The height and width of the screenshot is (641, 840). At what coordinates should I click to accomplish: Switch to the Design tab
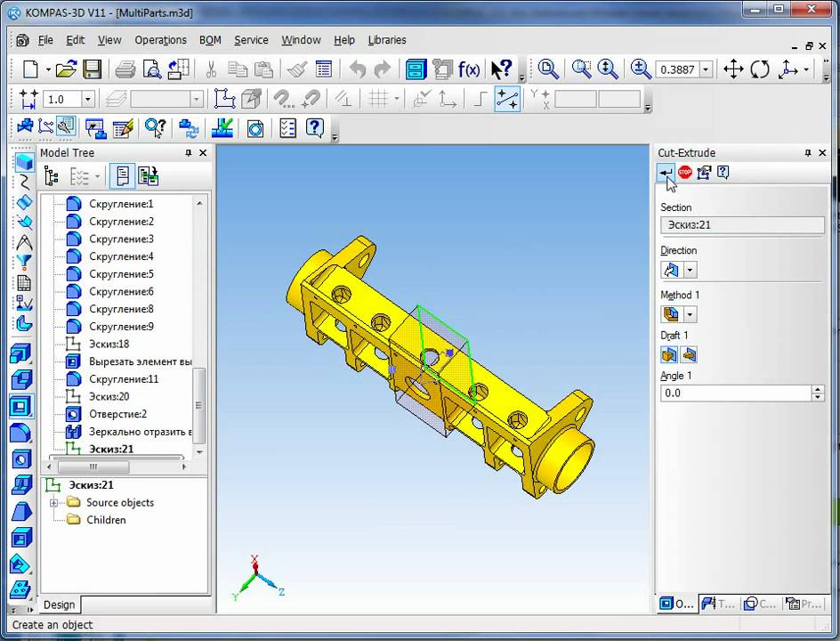(x=60, y=604)
